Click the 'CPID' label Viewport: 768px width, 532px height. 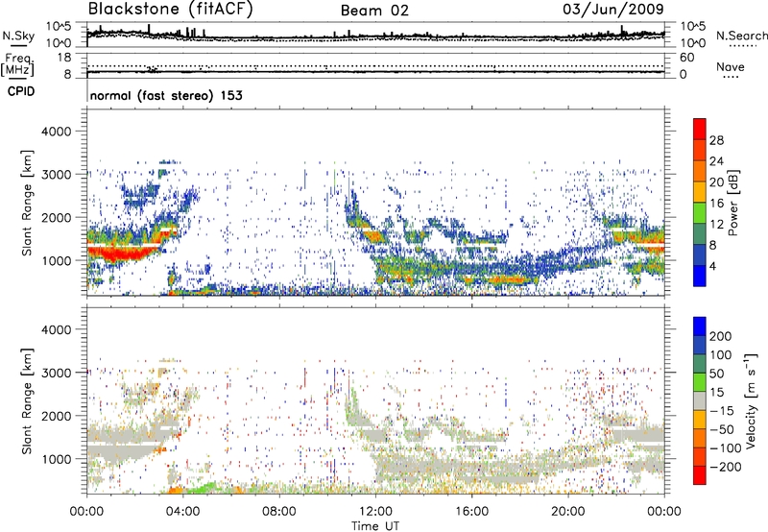tap(21, 91)
